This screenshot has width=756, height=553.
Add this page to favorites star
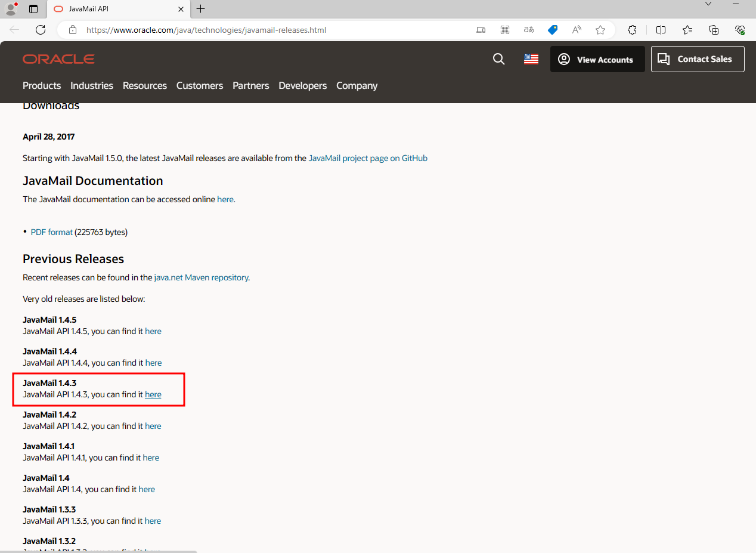(x=600, y=30)
